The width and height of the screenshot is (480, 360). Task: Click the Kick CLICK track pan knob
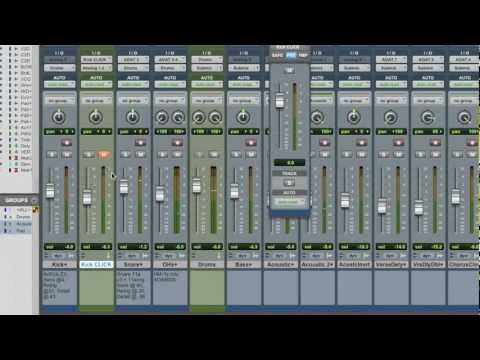96,117
